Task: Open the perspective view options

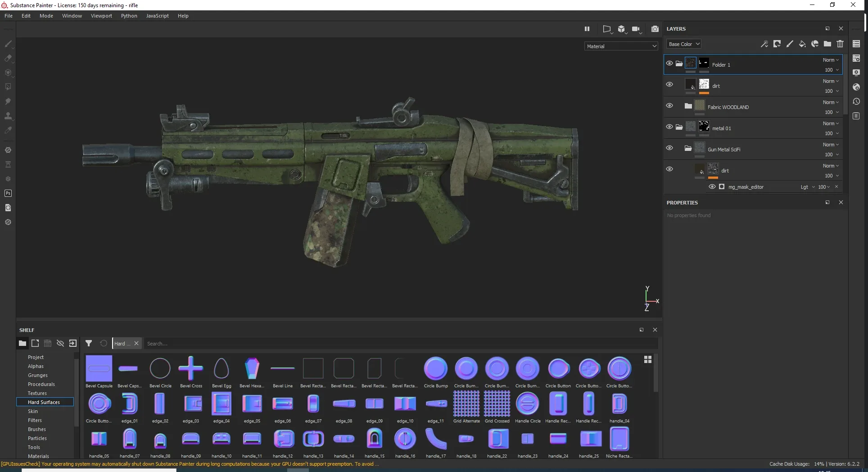Action: point(607,29)
